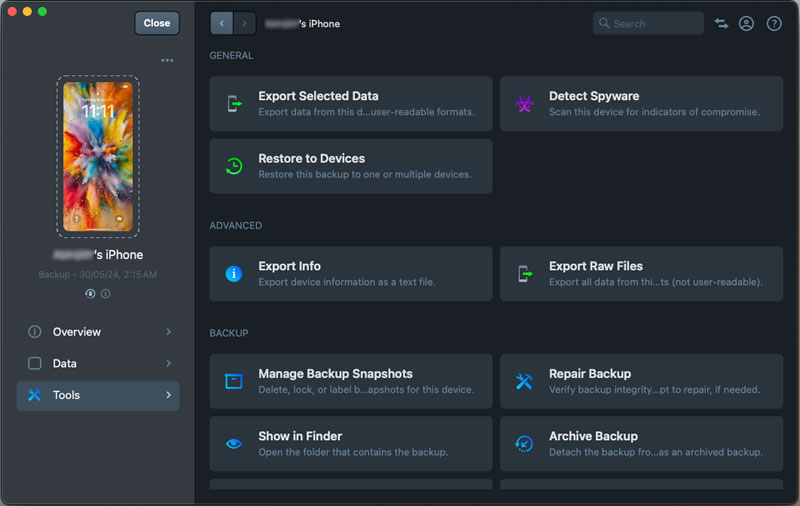Expand the Tools chevron

pyautogui.click(x=168, y=395)
